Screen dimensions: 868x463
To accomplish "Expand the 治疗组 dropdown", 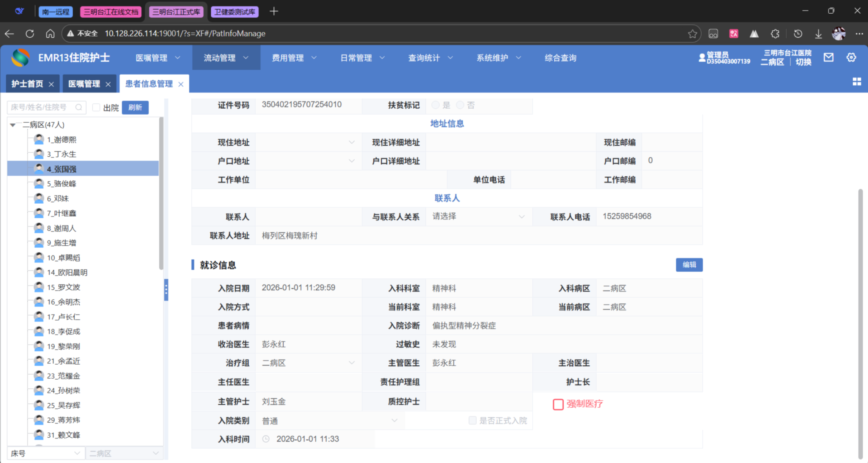I will (x=308, y=363).
